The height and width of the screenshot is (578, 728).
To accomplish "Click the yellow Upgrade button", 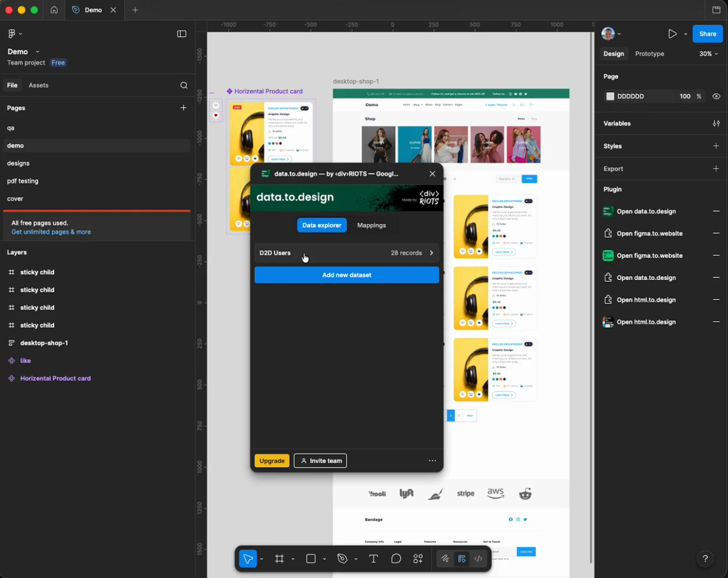I will click(x=272, y=461).
